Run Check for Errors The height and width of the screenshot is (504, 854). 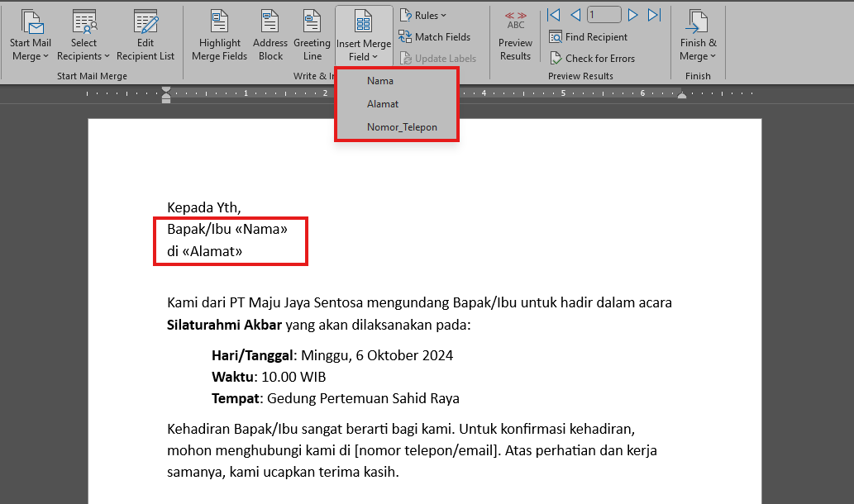tap(593, 58)
